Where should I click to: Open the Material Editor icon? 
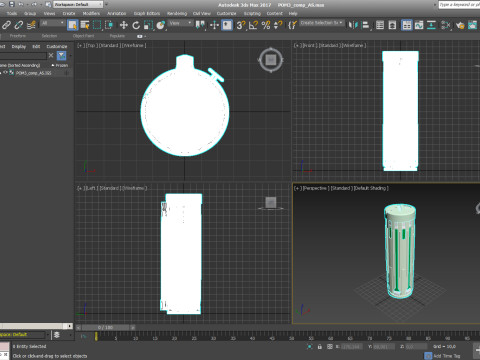(446, 25)
